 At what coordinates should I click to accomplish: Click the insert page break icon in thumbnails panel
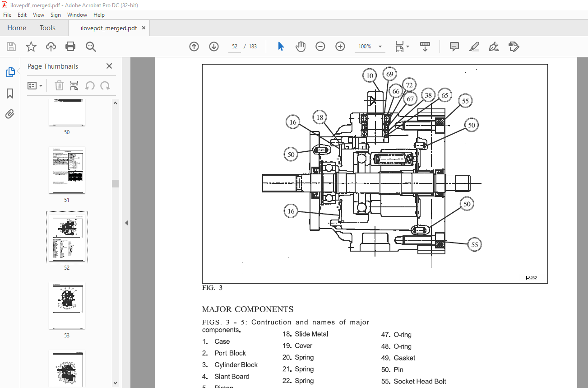74,85
